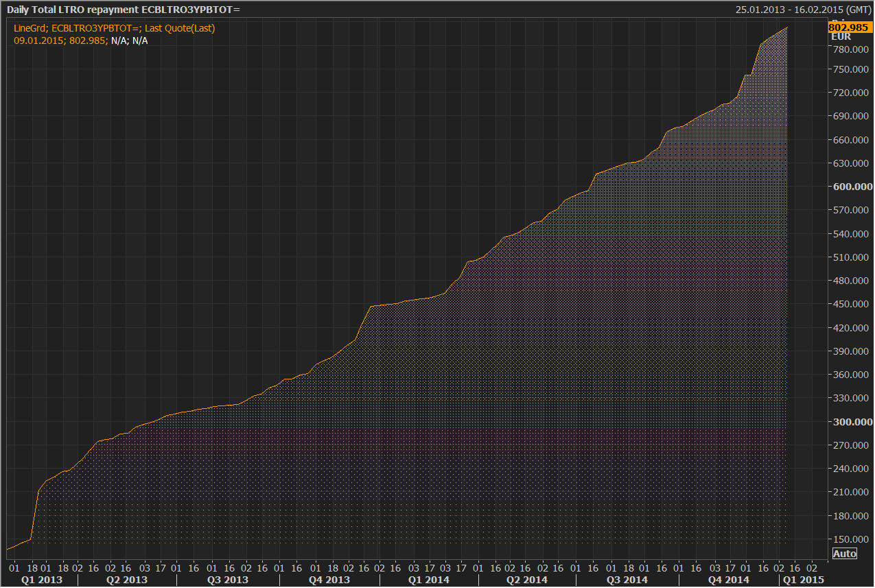The image size is (875, 588).
Task: Click the Q3 2013 quarter label
Action: coord(228,580)
